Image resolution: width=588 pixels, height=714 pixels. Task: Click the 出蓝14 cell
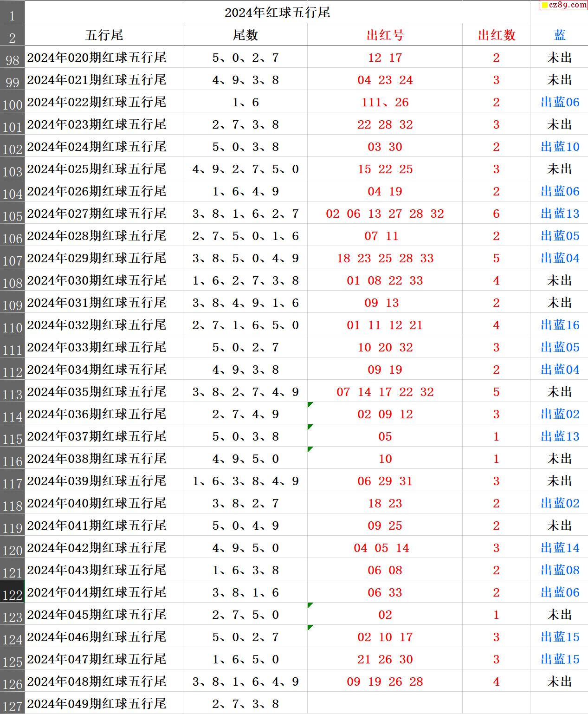(559, 548)
